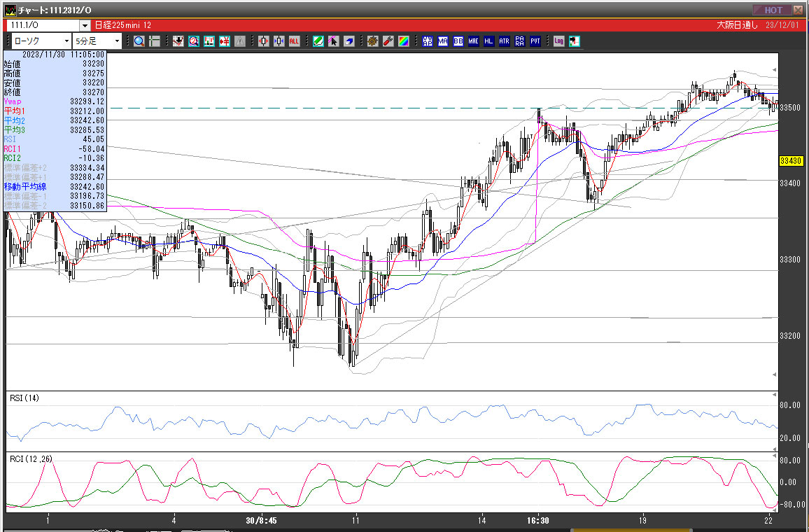Toggle the Log scale button

pyautogui.click(x=558, y=41)
